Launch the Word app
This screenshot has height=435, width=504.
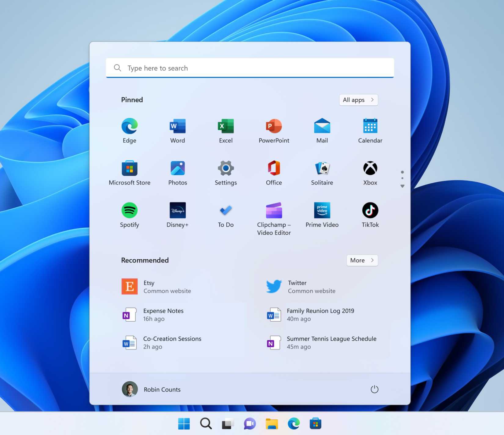click(177, 130)
